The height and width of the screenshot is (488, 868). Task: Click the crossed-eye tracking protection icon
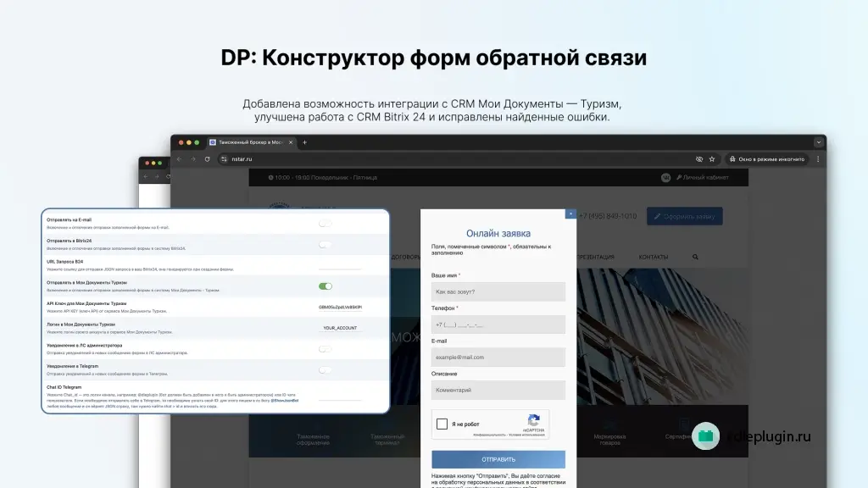tap(699, 159)
